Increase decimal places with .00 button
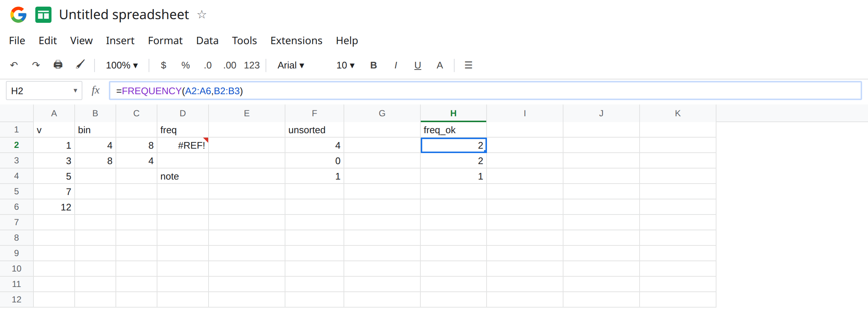 [230, 65]
